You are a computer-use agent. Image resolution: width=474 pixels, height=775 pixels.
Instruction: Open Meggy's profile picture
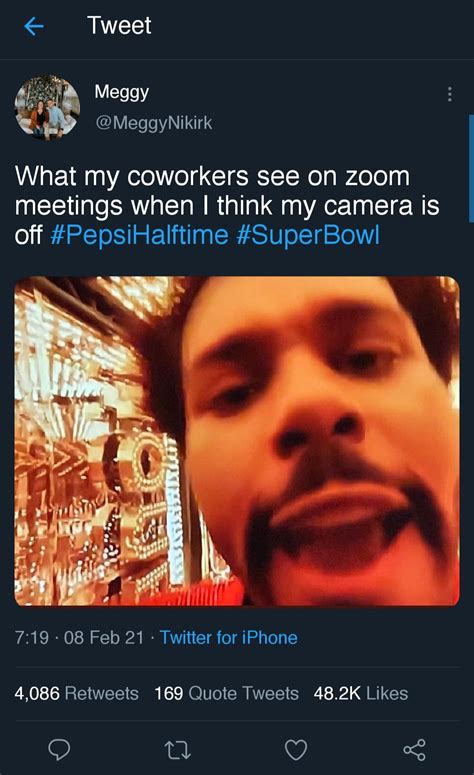47,107
